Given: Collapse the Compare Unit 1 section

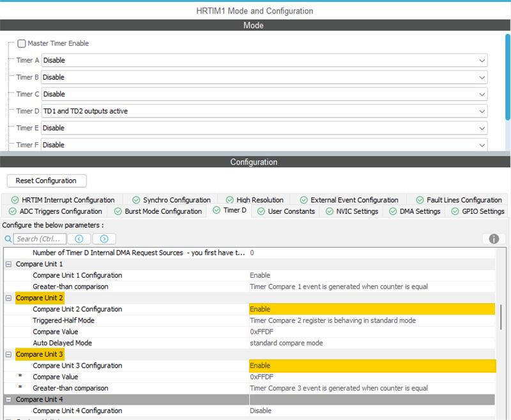Looking at the screenshot, I should (x=9, y=264).
